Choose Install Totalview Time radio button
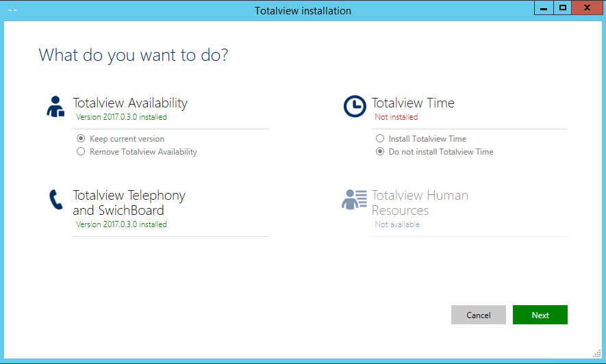606x364 pixels. [380, 138]
